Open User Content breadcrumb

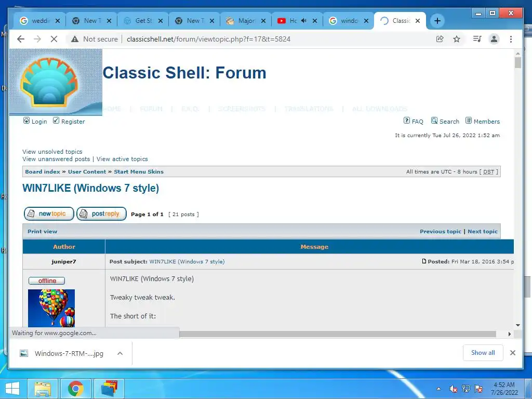pos(87,171)
